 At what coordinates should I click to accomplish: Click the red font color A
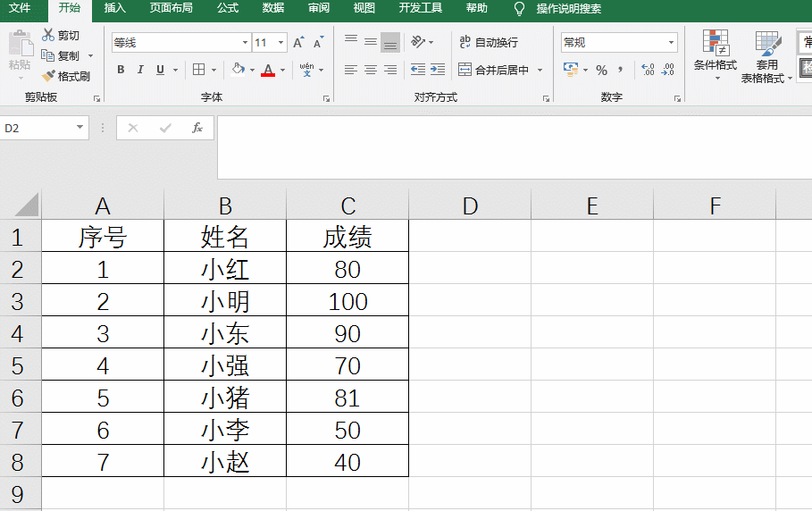tap(268, 70)
